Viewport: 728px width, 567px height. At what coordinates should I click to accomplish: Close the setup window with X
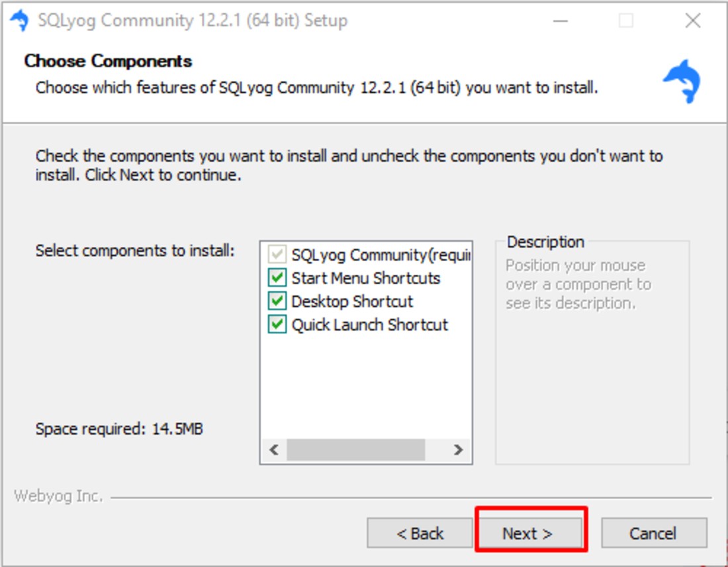pyautogui.click(x=693, y=21)
